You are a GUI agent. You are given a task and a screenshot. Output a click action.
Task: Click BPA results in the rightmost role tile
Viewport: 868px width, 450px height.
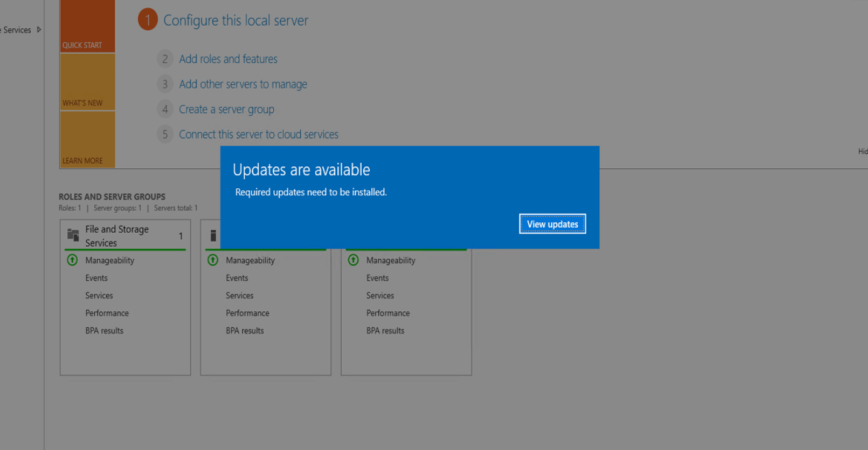pos(385,330)
